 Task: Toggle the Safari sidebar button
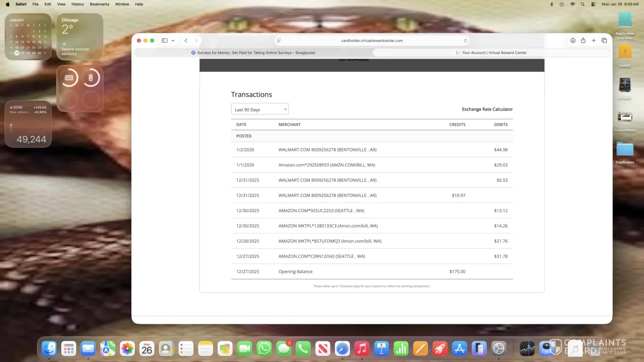click(x=164, y=41)
